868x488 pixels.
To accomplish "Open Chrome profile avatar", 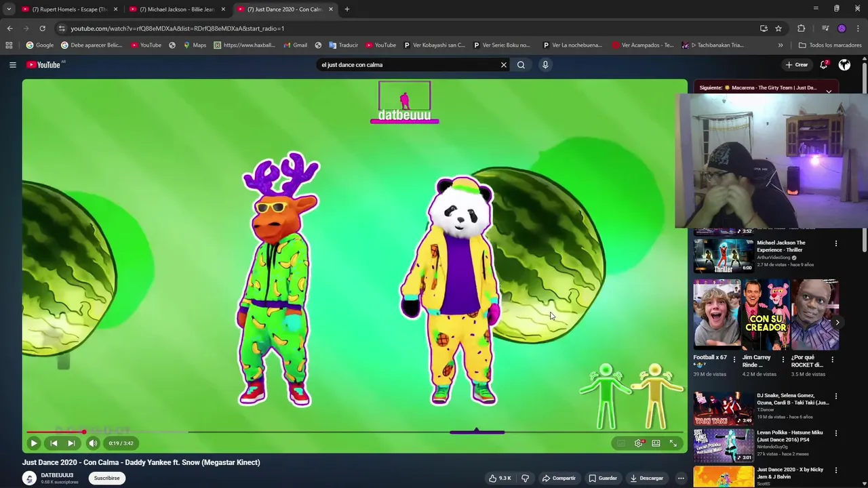I will point(842,28).
